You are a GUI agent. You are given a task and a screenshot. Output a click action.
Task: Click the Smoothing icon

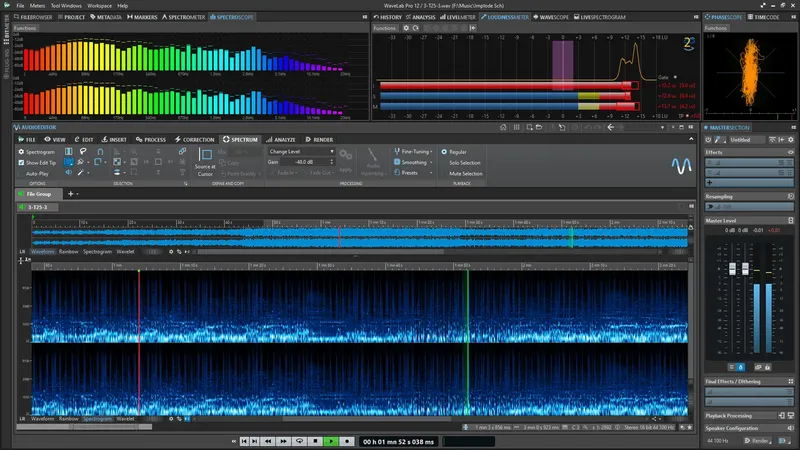coord(397,162)
